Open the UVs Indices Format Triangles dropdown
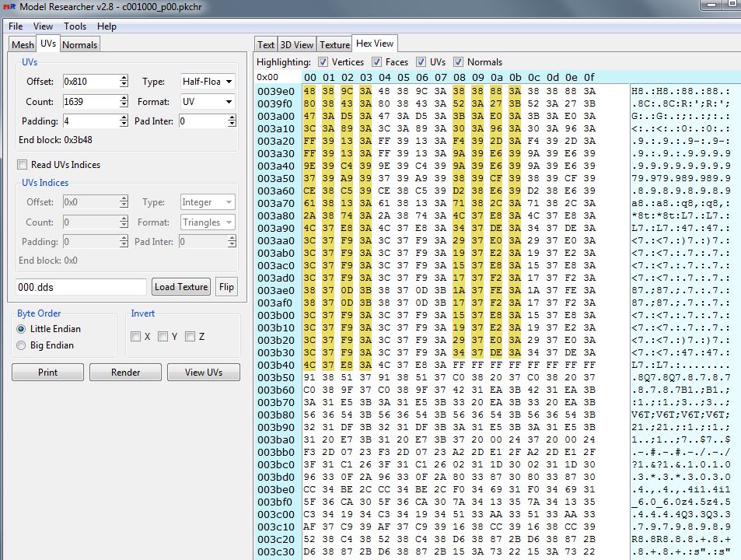 (208, 222)
